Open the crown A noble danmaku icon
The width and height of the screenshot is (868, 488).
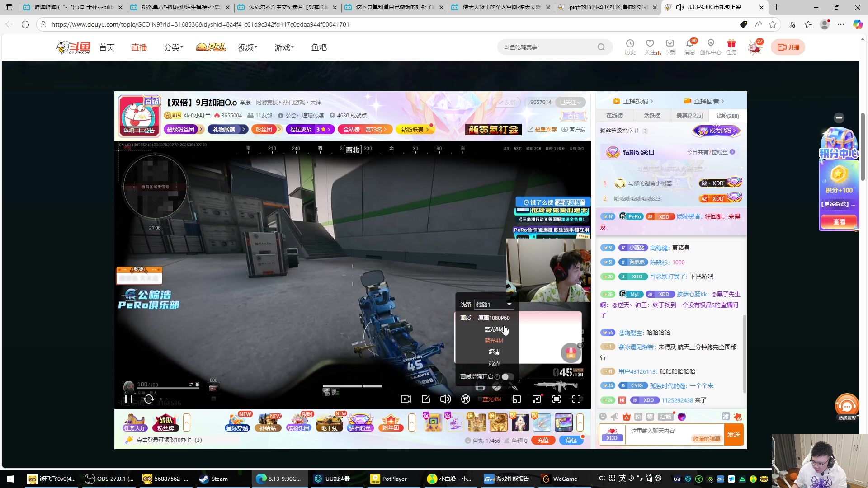pyautogui.click(x=627, y=417)
